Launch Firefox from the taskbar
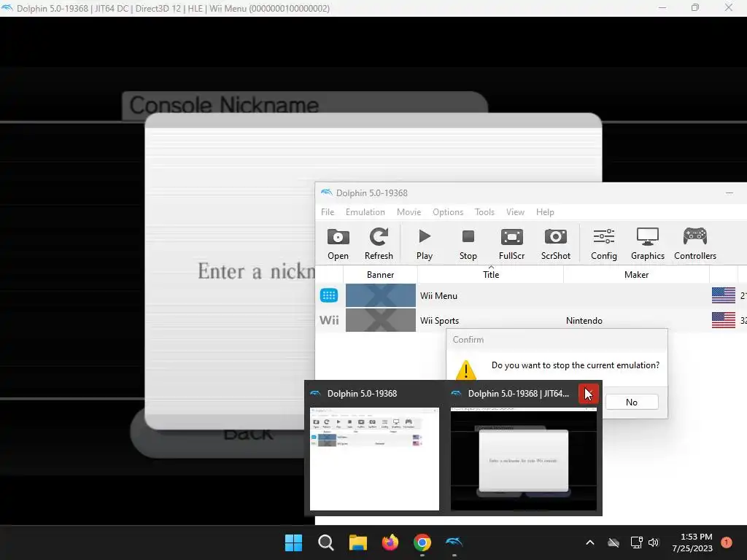The height and width of the screenshot is (560, 747). coord(390,542)
